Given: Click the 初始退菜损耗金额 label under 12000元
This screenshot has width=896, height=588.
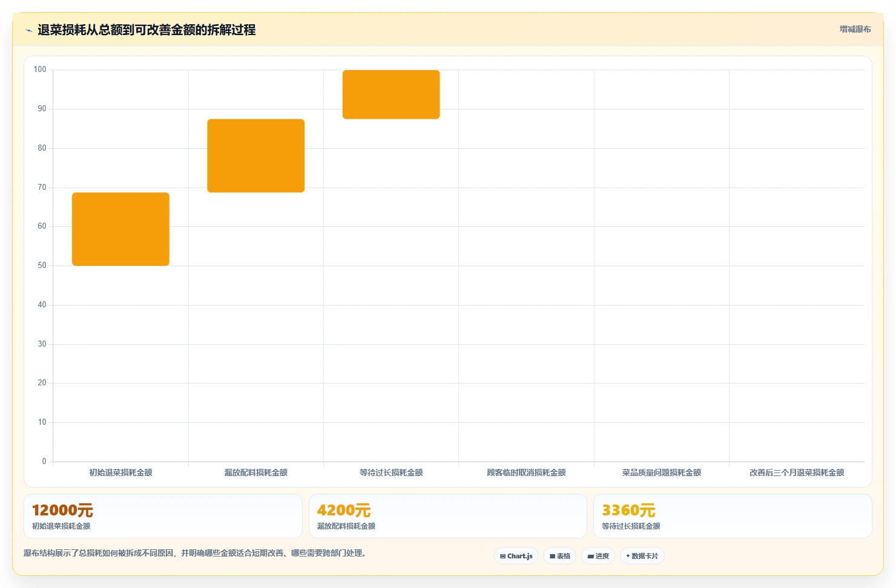Looking at the screenshot, I should [61, 526].
